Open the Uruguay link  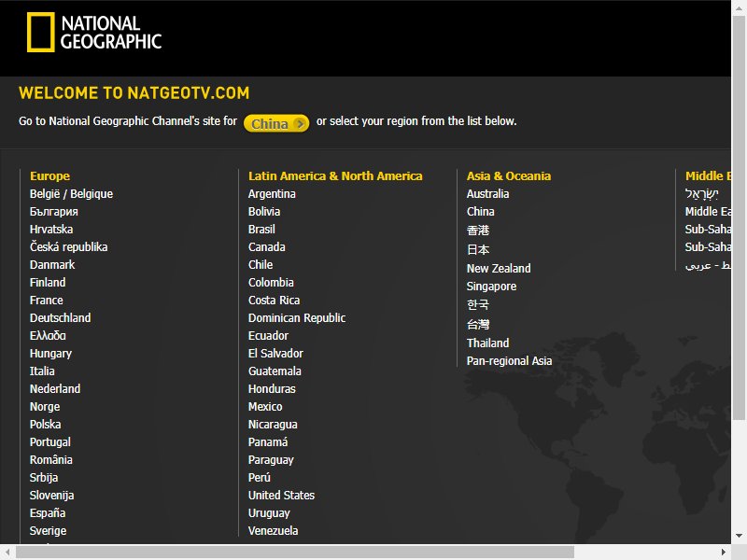(x=269, y=512)
